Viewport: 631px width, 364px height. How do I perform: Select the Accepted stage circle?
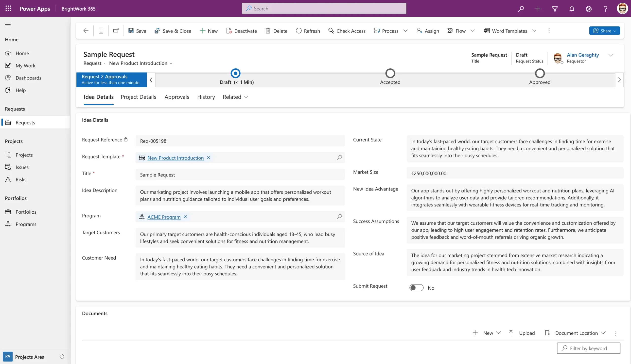(390, 73)
